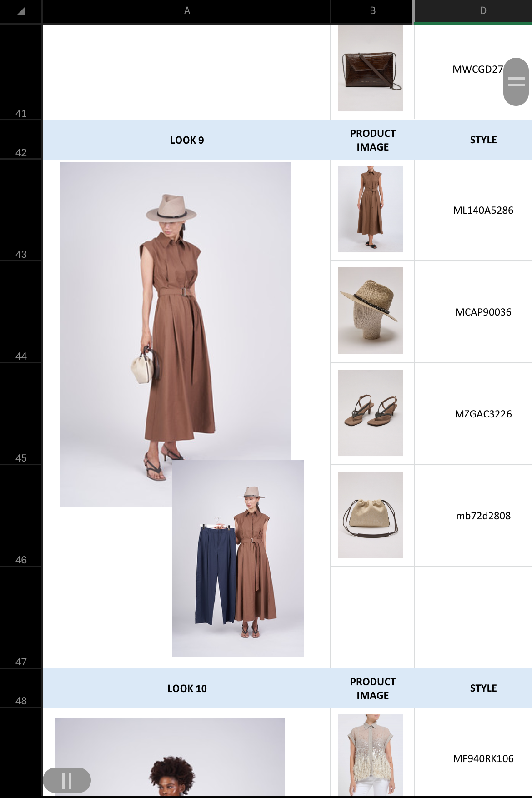
Task: Select row 41 header
Action: tap(21, 72)
